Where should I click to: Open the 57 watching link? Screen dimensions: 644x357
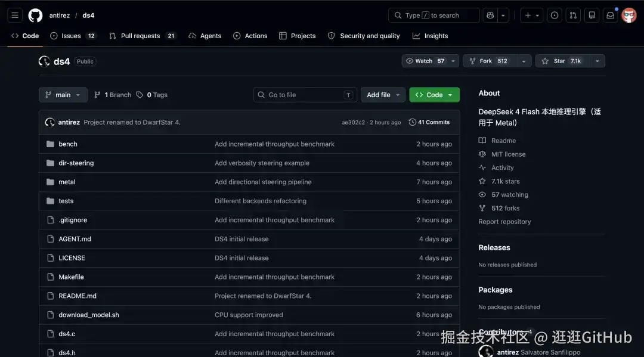click(503, 195)
